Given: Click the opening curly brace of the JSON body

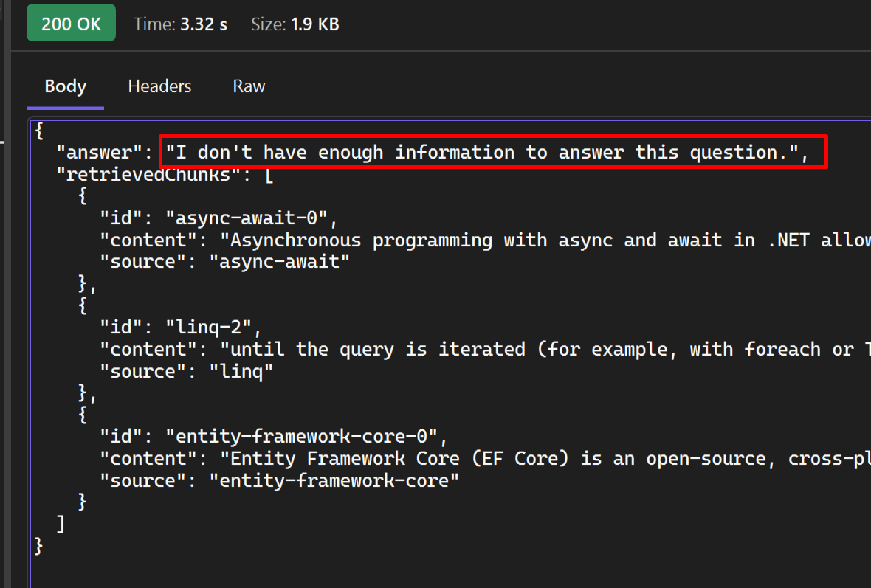Looking at the screenshot, I should 39,131.
